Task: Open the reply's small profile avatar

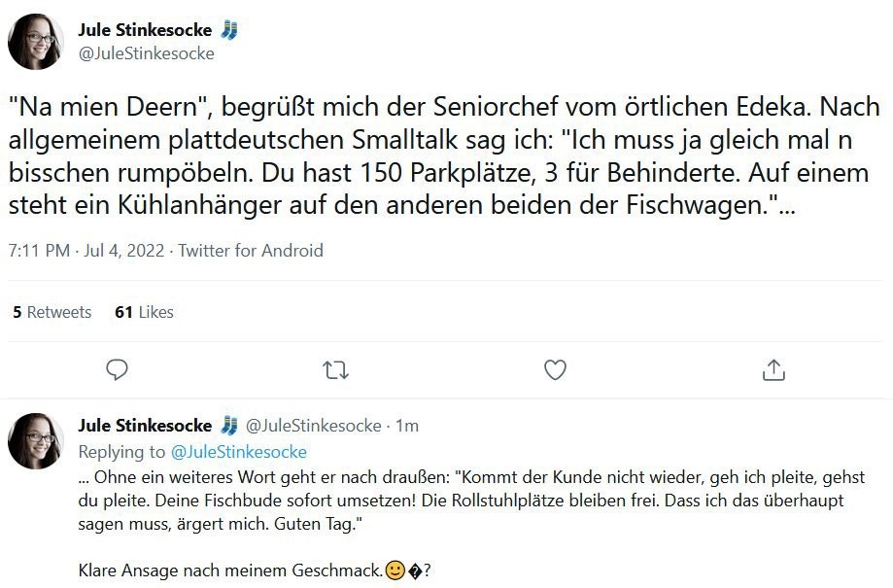Action: click(x=36, y=440)
